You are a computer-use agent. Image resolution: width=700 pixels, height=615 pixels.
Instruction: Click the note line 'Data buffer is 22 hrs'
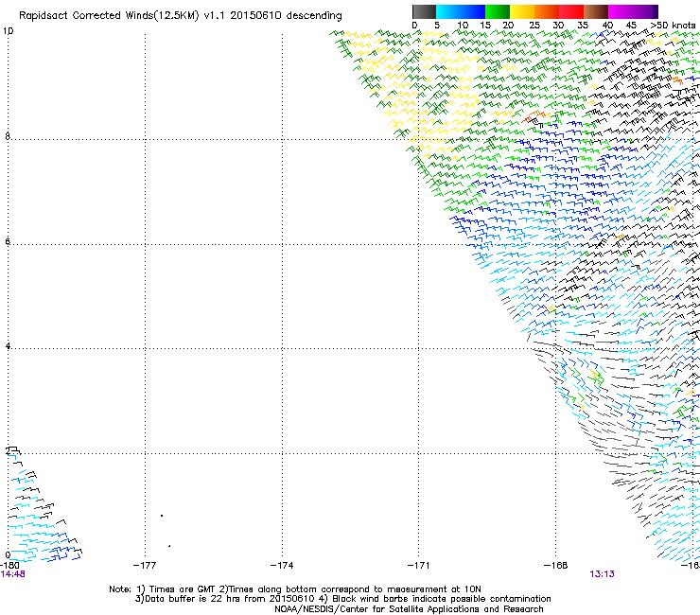click(x=342, y=599)
